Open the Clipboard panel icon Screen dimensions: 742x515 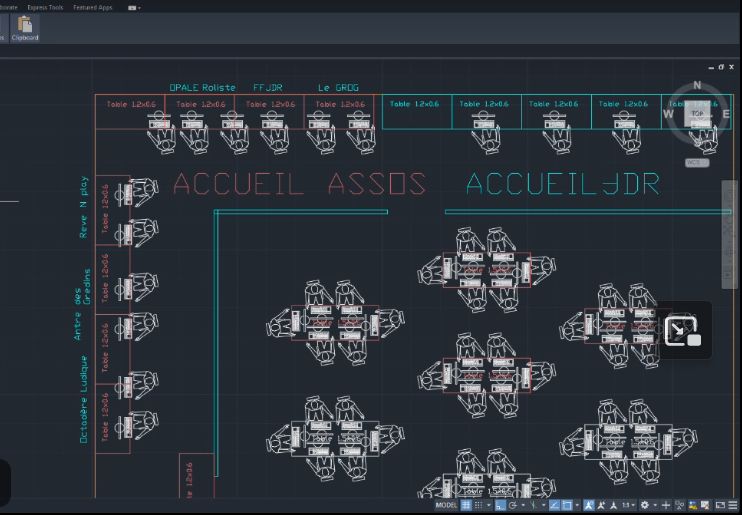click(25, 27)
